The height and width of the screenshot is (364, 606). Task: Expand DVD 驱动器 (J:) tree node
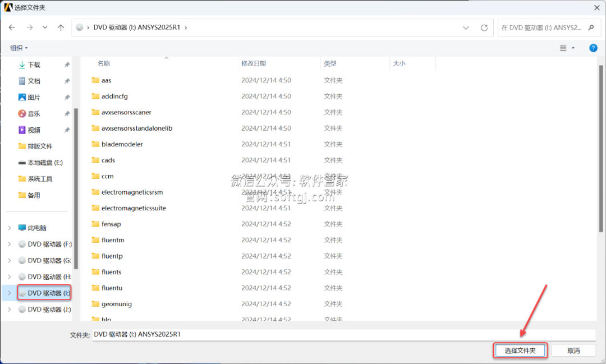10,310
